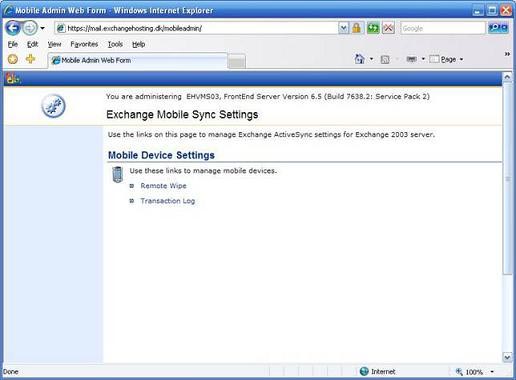The width and height of the screenshot is (516, 380).
Task: Expand the 100% zoom dropdown arrow
Action: pyautogui.click(x=492, y=372)
